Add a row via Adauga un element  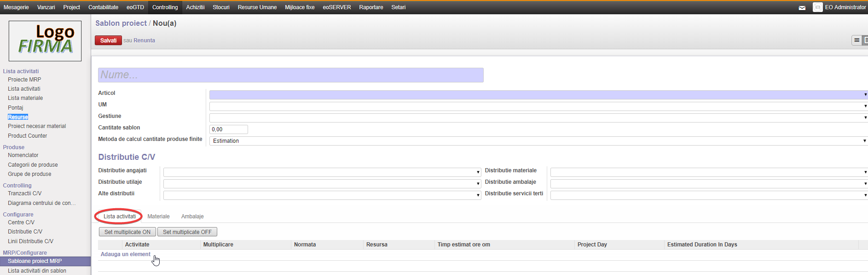point(125,254)
